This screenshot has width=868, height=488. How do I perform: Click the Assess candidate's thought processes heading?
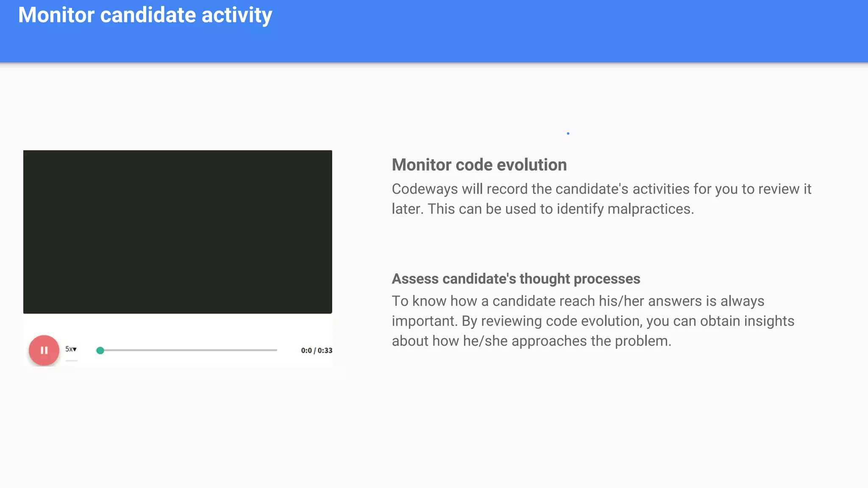point(515,279)
